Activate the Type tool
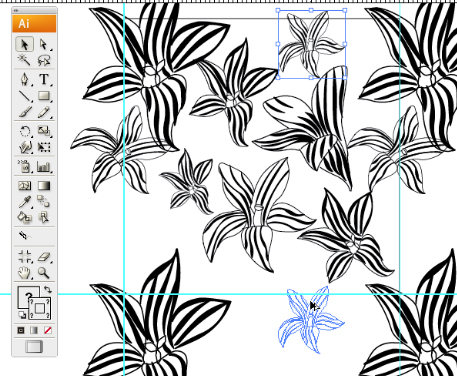Image resolution: width=457 pixels, height=376 pixels. tap(44, 79)
